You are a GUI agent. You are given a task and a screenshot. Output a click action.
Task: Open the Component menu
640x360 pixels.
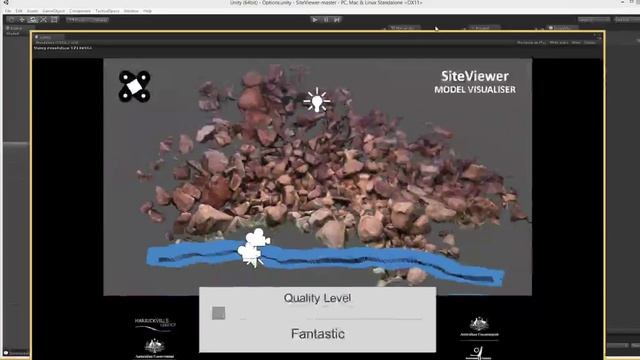(80, 11)
